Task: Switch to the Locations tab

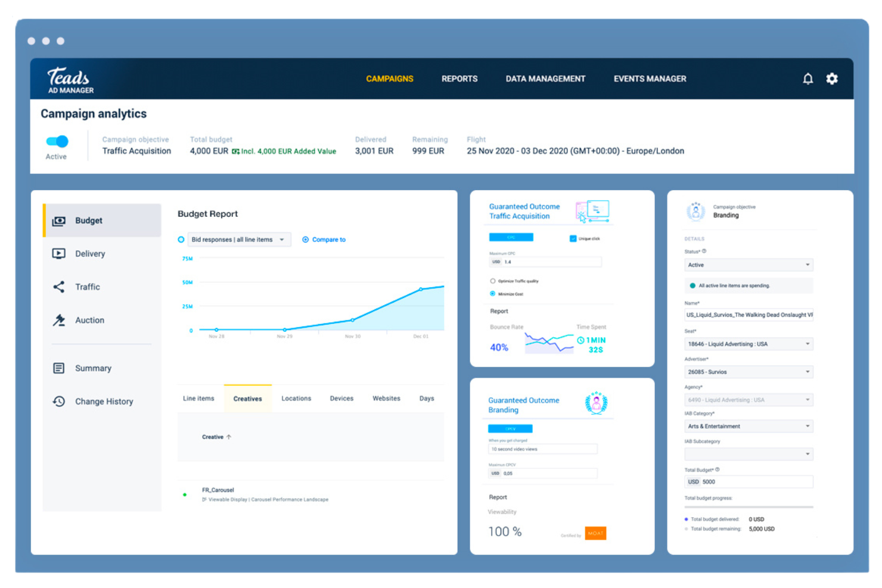Action: tap(296, 399)
